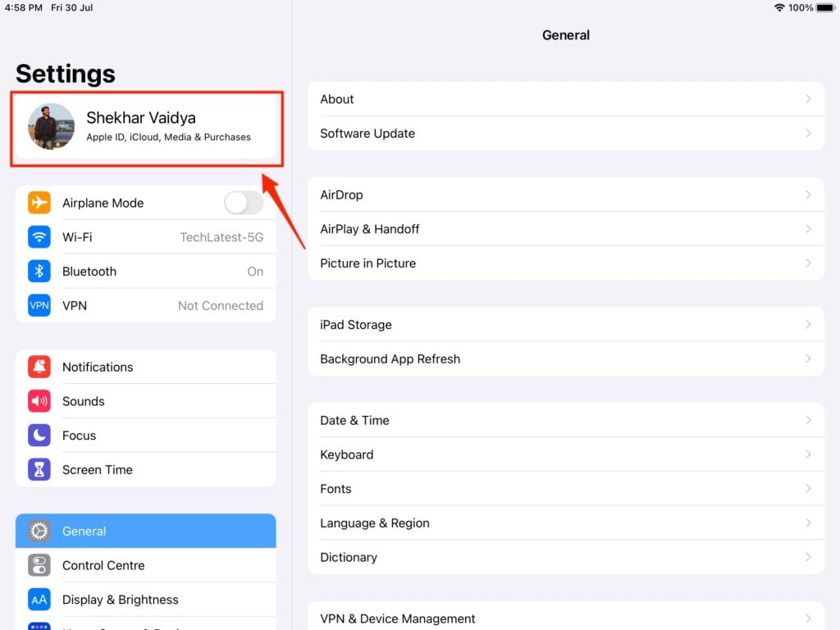This screenshot has width=840, height=630.
Task: Click the AirDrop label
Action: click(341, 195)
